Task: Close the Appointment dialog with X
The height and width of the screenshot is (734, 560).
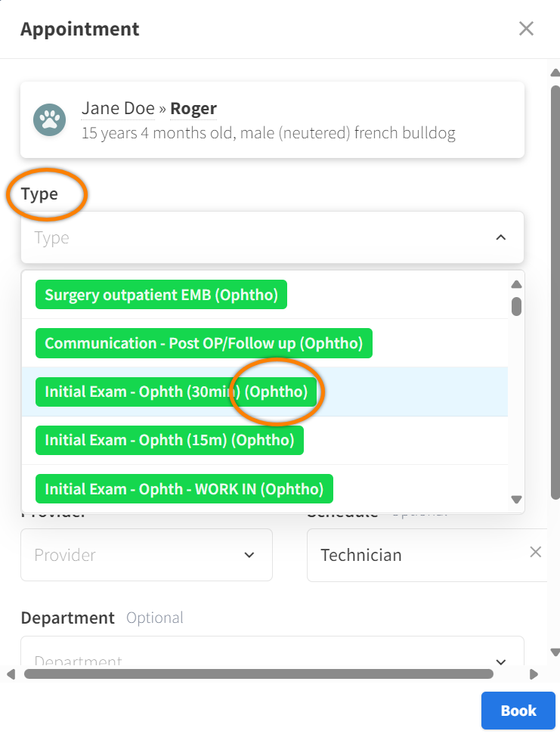Action: pos(526,29)
